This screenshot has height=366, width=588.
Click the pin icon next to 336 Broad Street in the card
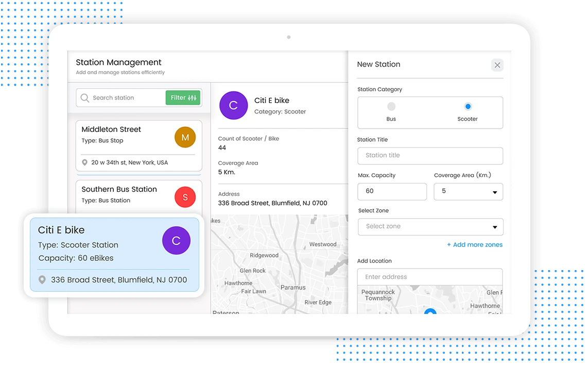[x=42, y=280]
